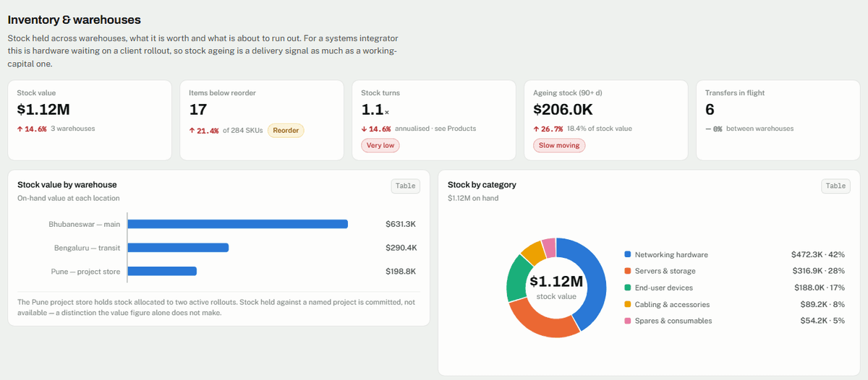This screenshot has width=868, height=380.
Task: Click the 0% change on Transfers in flight
Action: click(x=714, y=129)
